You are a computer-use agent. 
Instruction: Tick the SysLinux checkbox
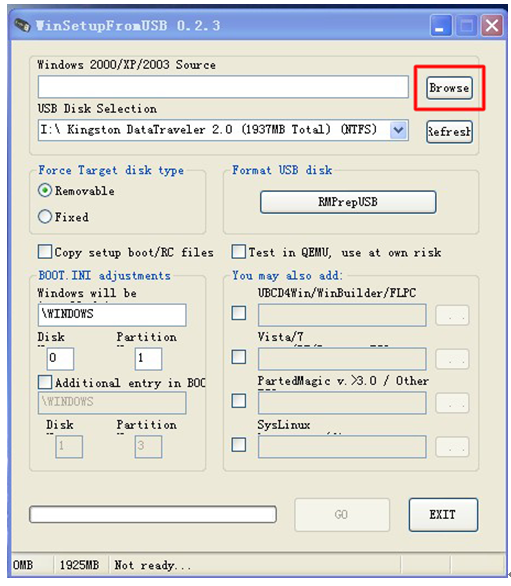point(238,445)
